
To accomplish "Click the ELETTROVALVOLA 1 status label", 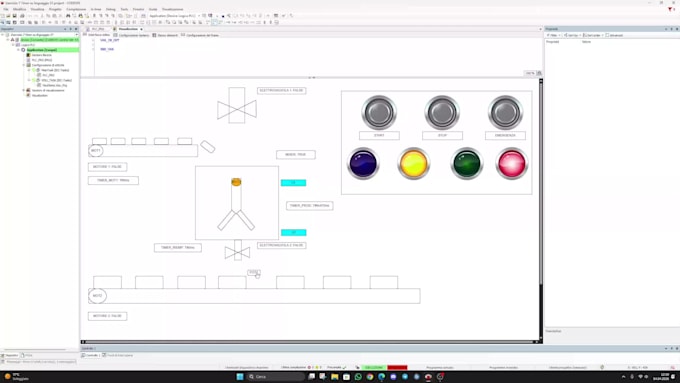I will pyautogui.click(x=281, y=91).
